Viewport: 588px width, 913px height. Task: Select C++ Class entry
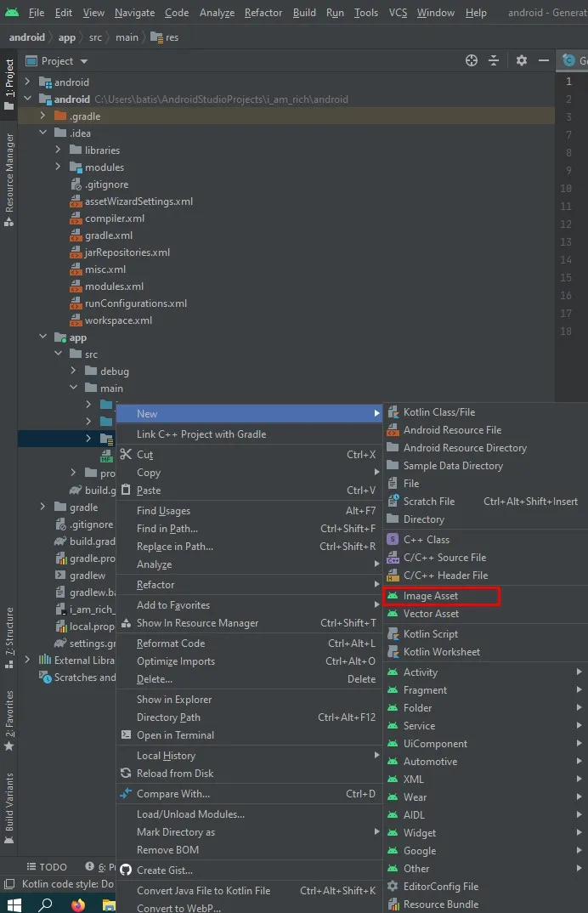[485, 540]
